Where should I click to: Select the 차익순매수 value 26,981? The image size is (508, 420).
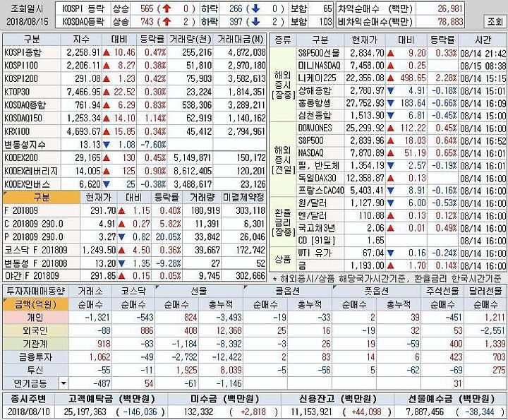point(449,8)
